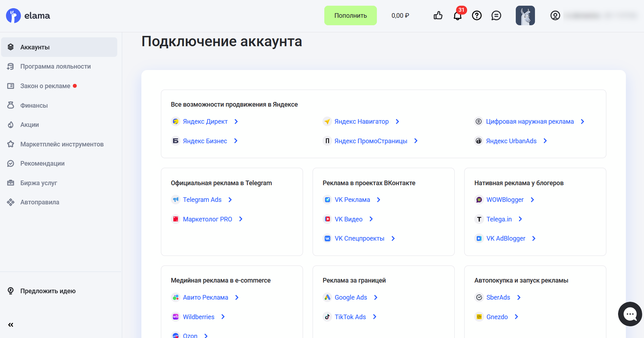Open help via the question mark icon
The image size is (644, 338).
tap(477, 15)
